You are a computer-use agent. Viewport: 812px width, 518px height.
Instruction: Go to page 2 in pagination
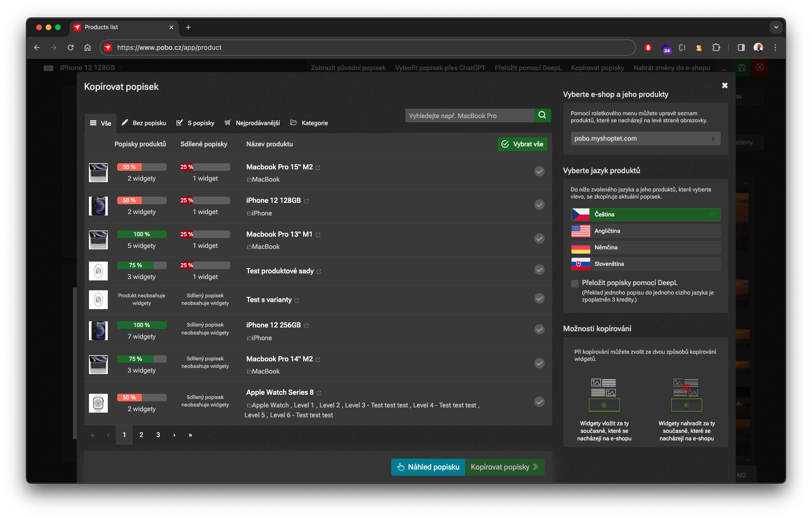pyautogui.click(x=141, y=435)
